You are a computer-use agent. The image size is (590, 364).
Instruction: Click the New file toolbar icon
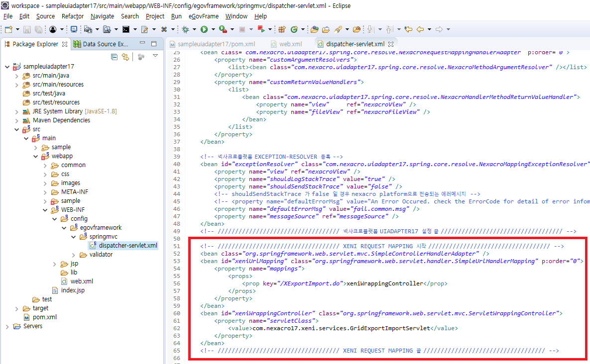click(x=8, y=30)
